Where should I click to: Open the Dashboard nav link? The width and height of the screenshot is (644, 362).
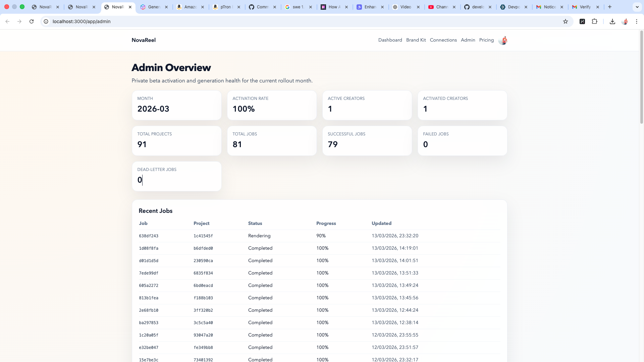click(390, 40)
